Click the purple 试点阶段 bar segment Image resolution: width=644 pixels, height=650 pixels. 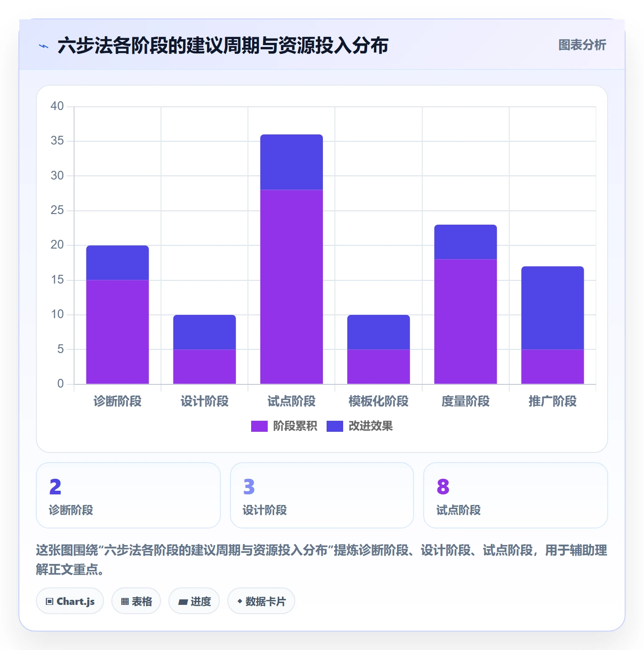tap(292, 287)
